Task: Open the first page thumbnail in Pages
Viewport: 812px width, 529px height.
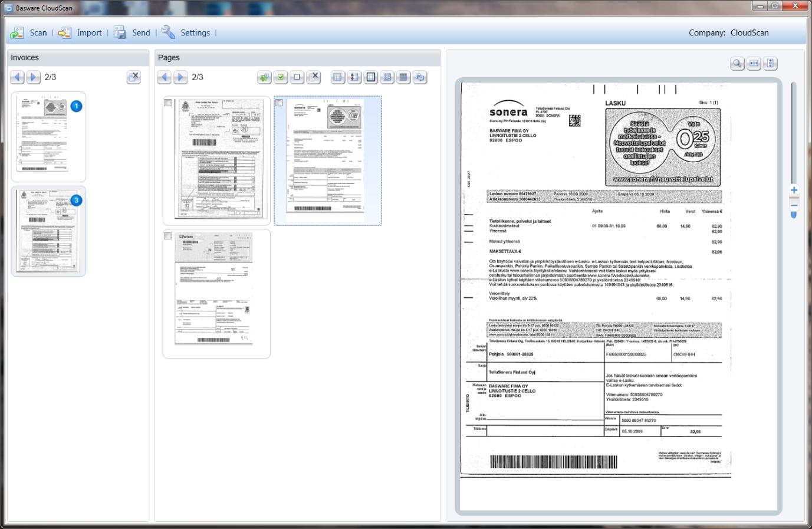Action: [x=216, y=161]
